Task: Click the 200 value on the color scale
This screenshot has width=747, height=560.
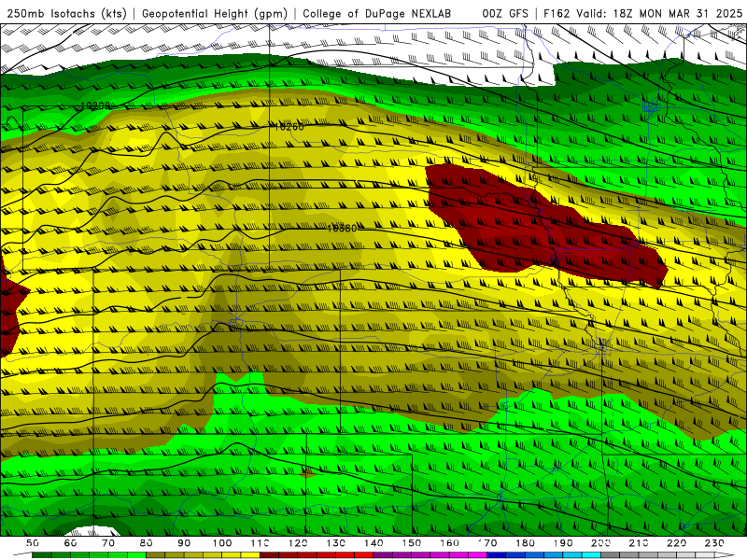Action: 600,543
